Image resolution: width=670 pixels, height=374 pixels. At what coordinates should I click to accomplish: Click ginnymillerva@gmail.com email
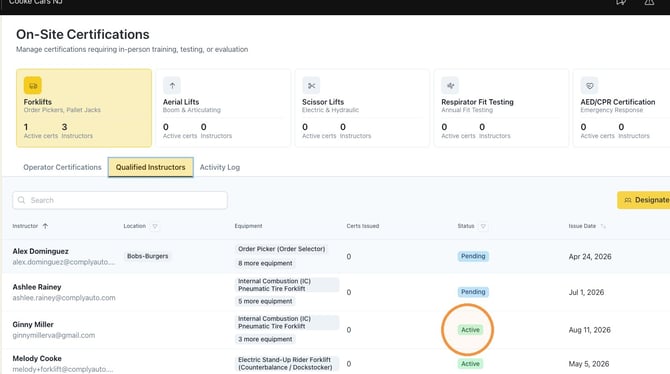coord(53,335)
